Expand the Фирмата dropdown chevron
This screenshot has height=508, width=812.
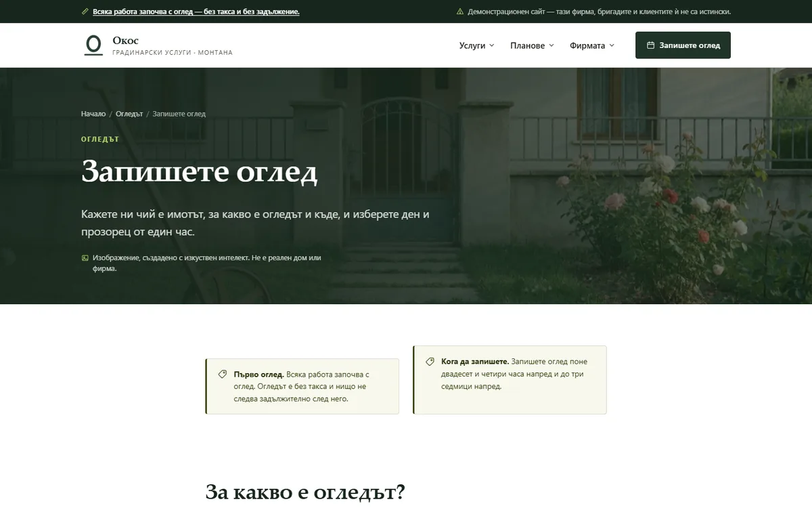point(612,45)
